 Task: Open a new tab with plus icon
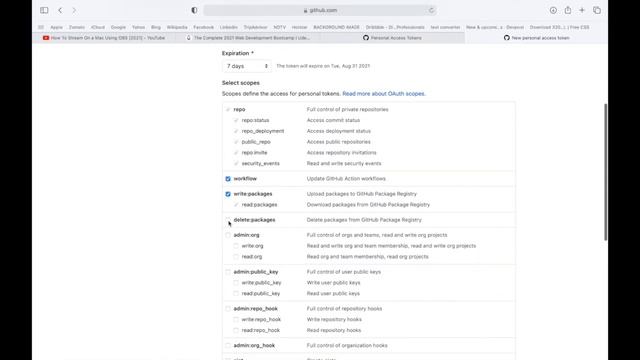582,10
